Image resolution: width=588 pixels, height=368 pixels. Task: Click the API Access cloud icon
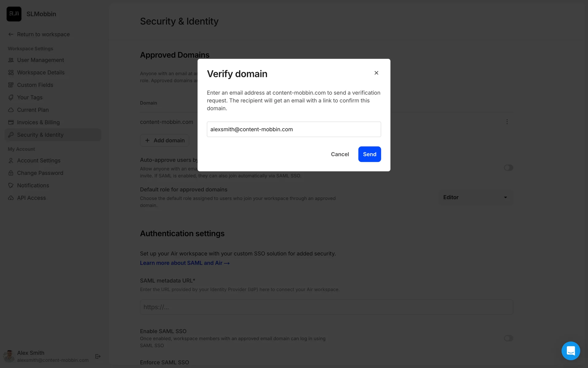point(11,198)
